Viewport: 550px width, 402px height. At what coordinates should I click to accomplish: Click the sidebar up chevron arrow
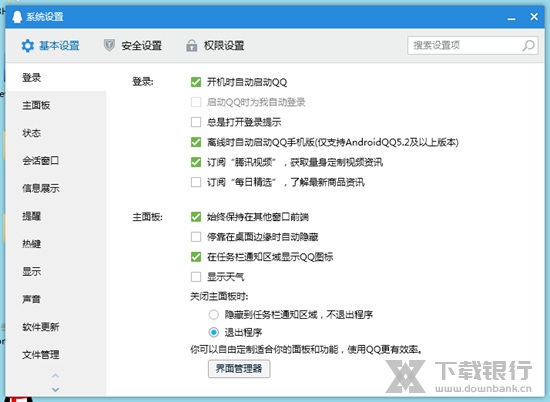pyautogui.click(x=55, y=376)
